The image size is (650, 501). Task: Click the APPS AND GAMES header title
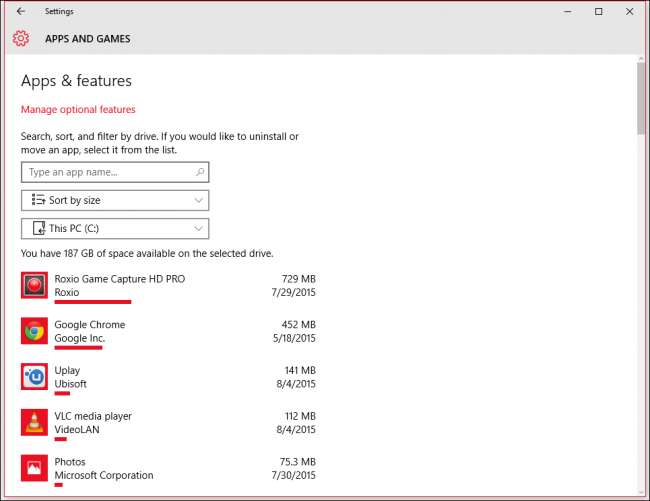pos(88,39)
